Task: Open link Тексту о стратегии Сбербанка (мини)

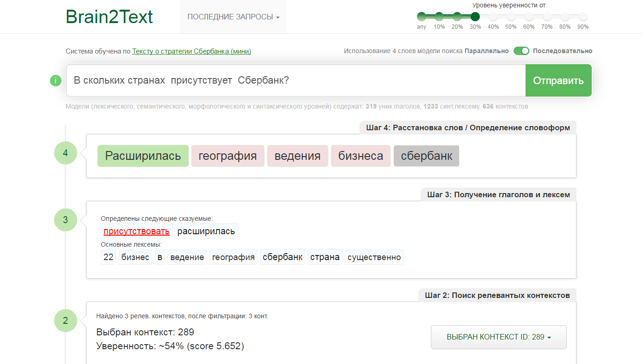Action: point(191,51)
